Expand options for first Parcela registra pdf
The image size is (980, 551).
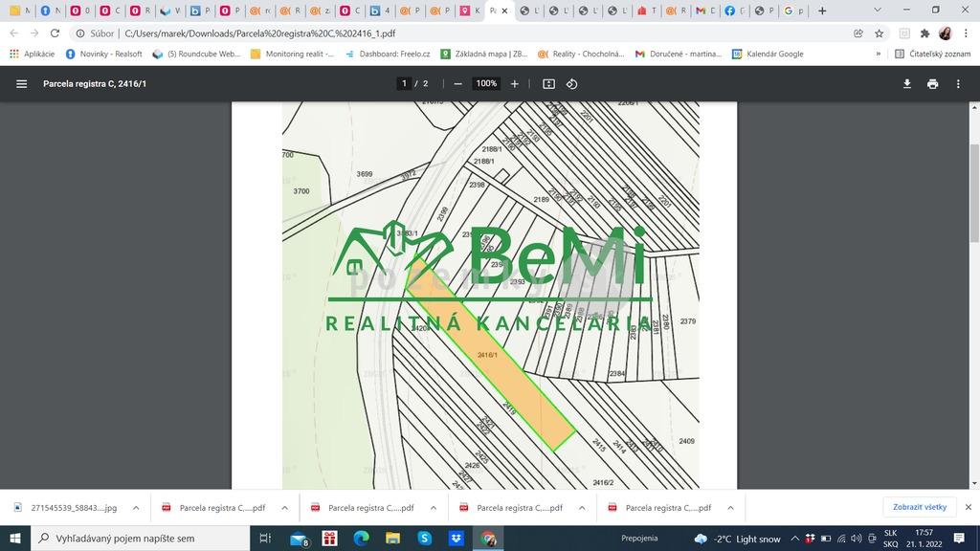click(x=284, y=508)
